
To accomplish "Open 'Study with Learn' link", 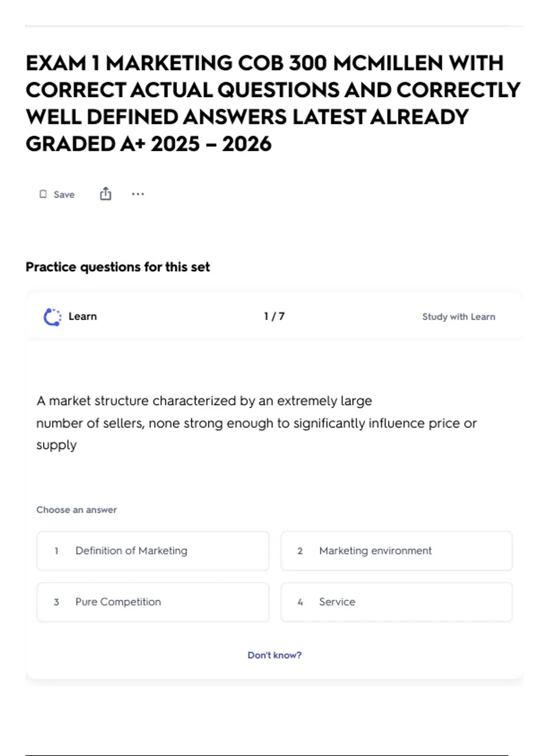I will pyautogui.click(x=459, y=317).
